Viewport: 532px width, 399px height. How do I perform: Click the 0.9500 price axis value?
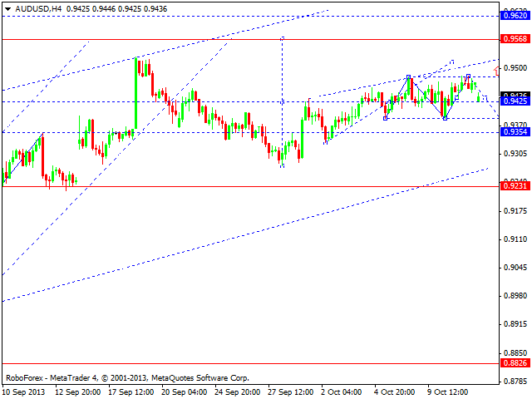coord(515,68)
